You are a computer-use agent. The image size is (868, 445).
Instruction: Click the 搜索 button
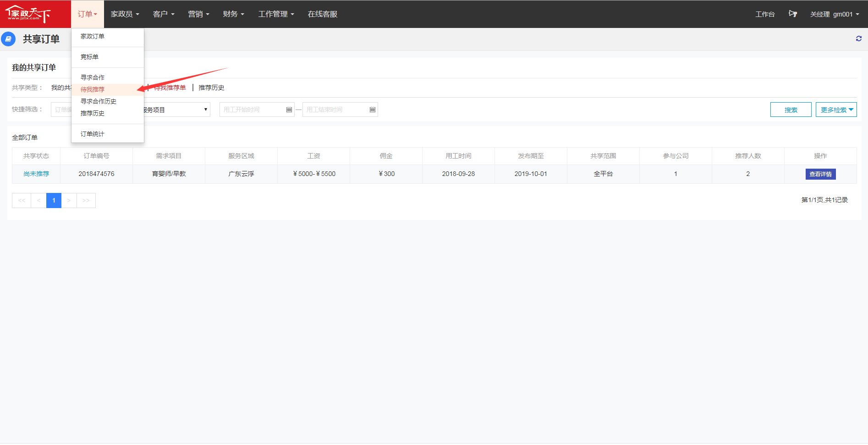click(x=791, y=110)
